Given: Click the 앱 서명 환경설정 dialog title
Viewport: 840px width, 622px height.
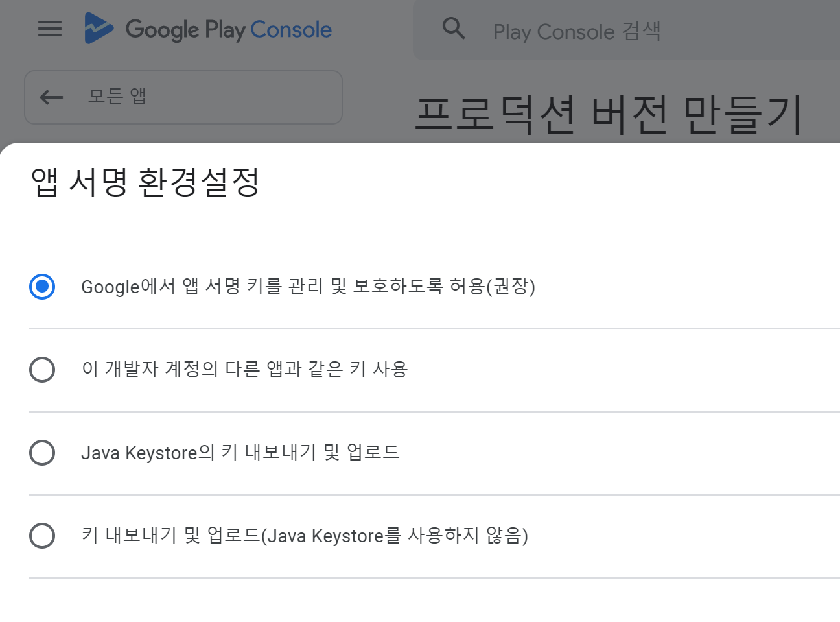Looking at the screenshot, I should point(145,182).
